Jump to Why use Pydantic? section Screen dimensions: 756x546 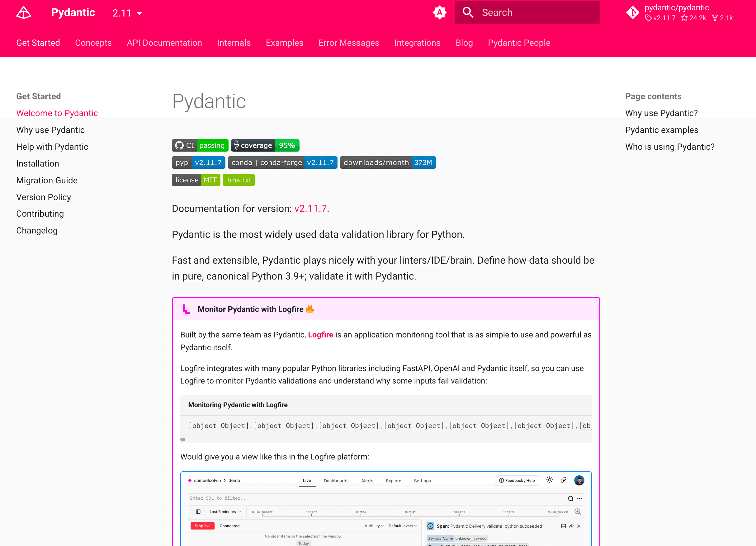tap(661, 113)
